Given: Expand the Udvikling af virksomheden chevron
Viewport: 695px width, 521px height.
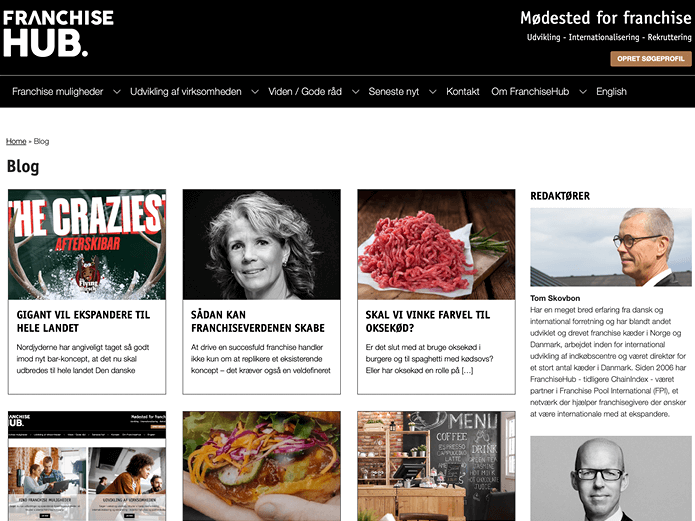Looking at the screenshot, I should [255, 92].
